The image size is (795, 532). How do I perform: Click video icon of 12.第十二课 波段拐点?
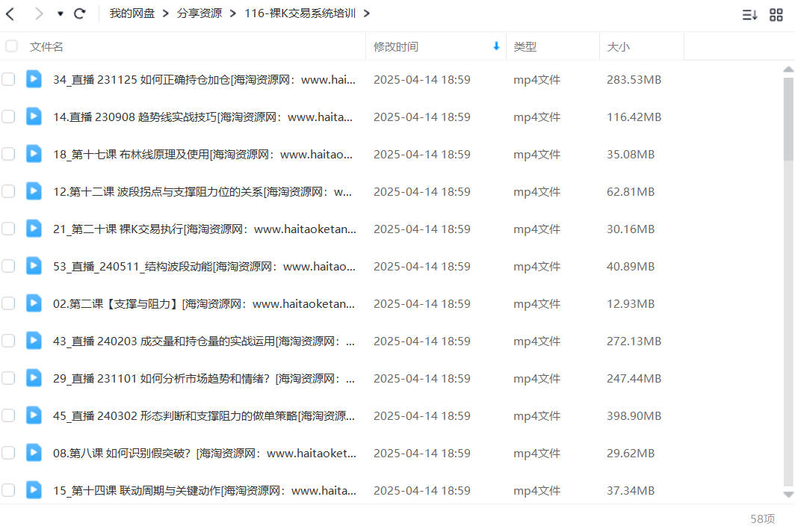pyautogui.click(x=34, y=191)
